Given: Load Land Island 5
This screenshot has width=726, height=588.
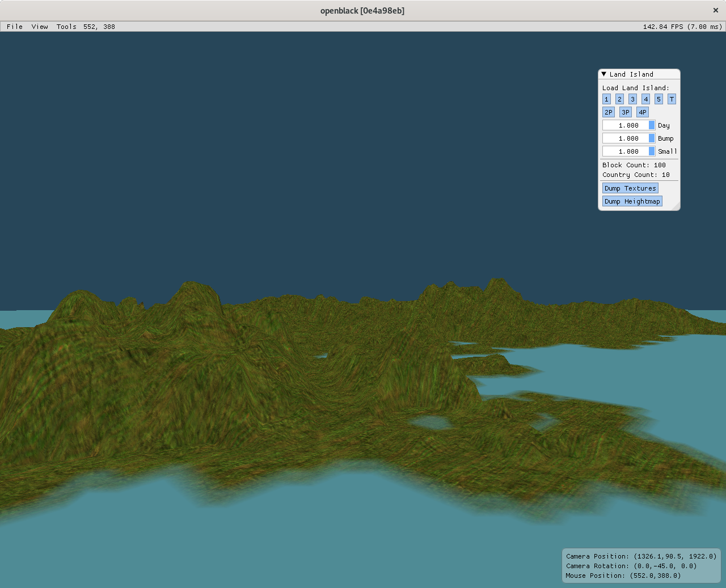Looking at the screenshot, I should [659, 99].
